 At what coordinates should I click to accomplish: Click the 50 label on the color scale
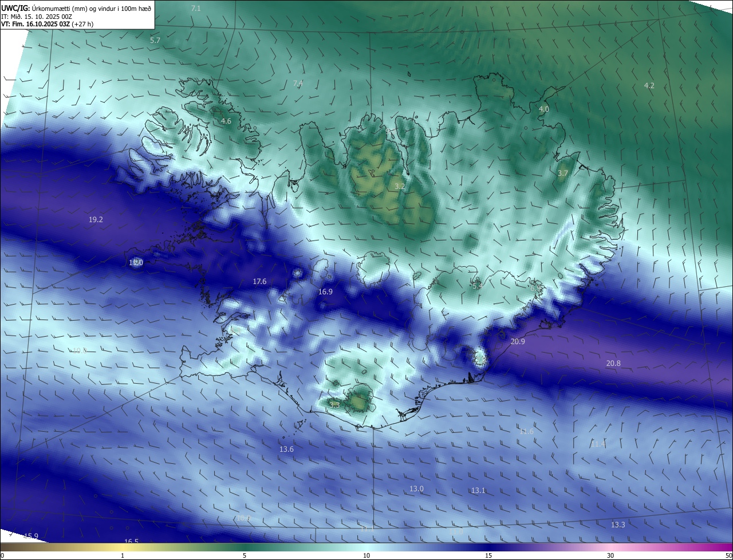coord(728,555)
